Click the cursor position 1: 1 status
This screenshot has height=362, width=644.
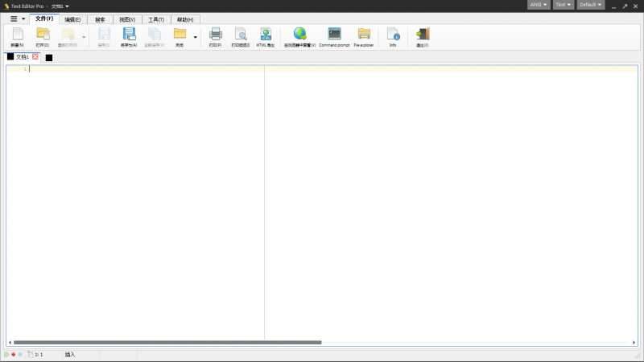click(39, 355)
